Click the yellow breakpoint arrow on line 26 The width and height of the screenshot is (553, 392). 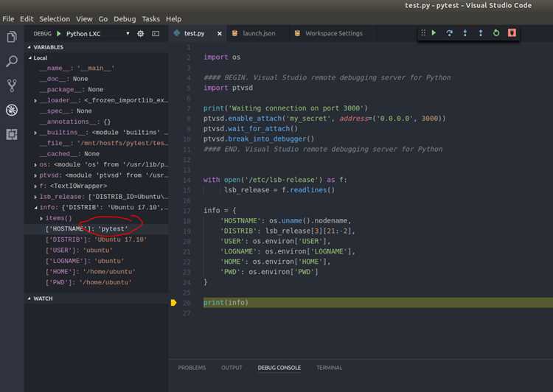point(173,302)
